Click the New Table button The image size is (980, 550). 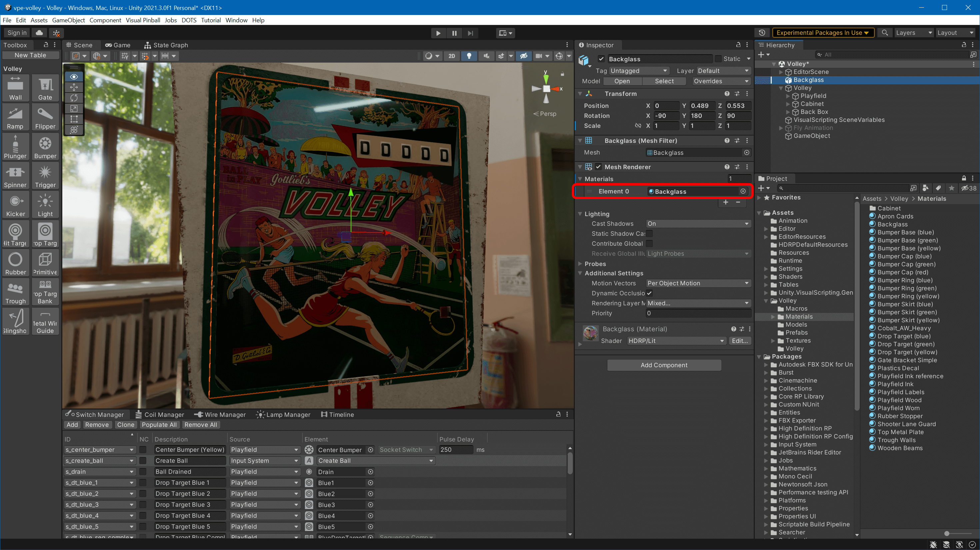pos(30,55)
